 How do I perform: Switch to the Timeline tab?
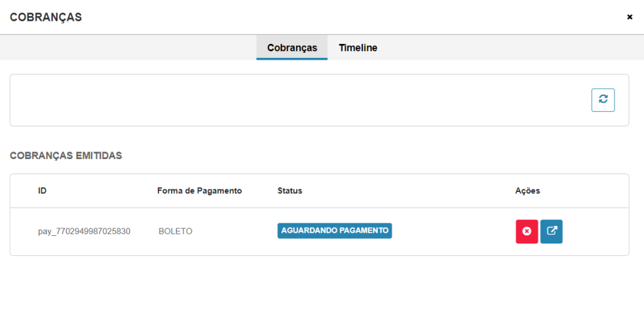358,48
